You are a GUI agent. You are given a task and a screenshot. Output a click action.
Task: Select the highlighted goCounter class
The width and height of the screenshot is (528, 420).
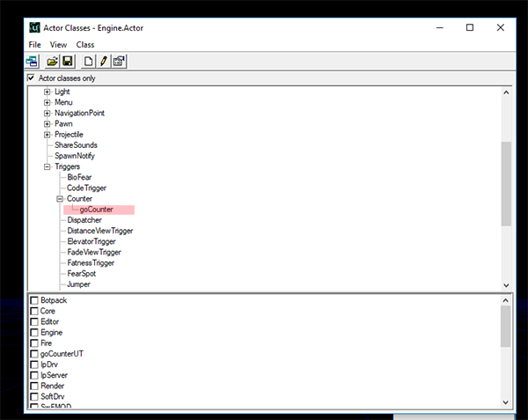point(96,210)
